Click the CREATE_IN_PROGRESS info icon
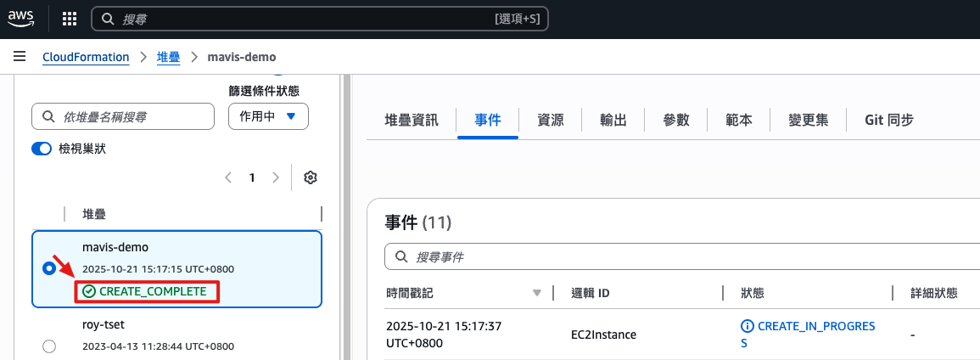This screenshot has height=360, width=980. click(x=747, y=326)
